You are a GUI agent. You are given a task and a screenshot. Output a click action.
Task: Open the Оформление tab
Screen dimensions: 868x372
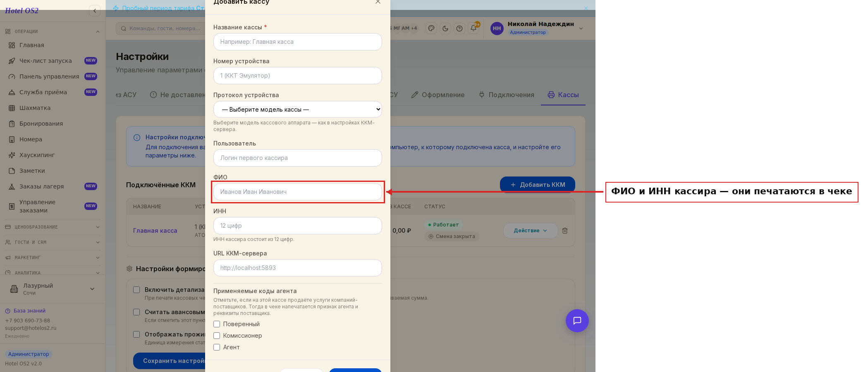438,95
